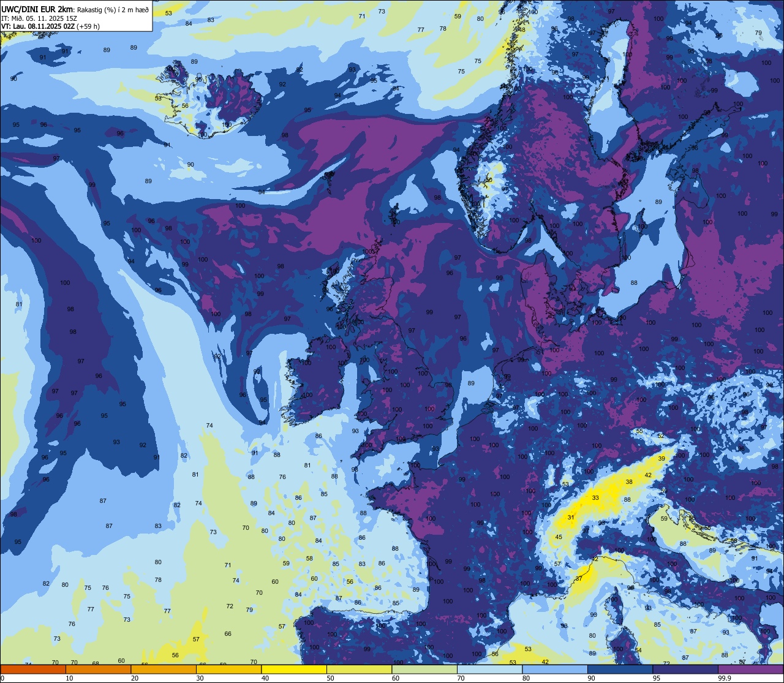784x683 pixels.
Task: Click the 20–30 light orange legend swatch
Action: tap(164, 669)
